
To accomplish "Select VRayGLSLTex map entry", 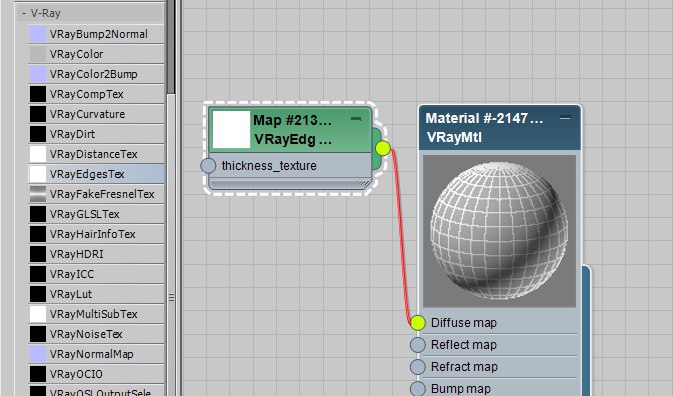I will pyautogui.click(x=96, y=214).
